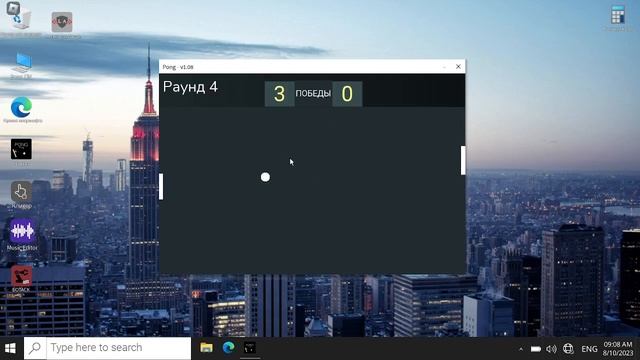Screen dimensions: 640x360
Task: Click the 'Type here to search' box
Action: 107,348
